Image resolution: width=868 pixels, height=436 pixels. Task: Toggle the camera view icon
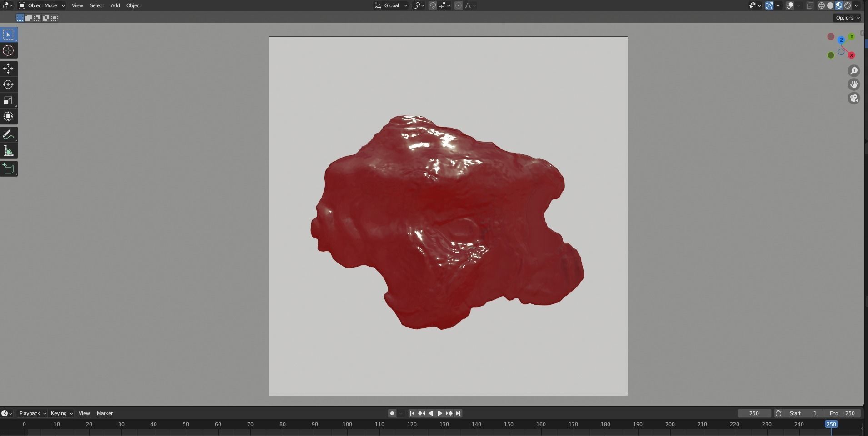[x=854, y=98]
